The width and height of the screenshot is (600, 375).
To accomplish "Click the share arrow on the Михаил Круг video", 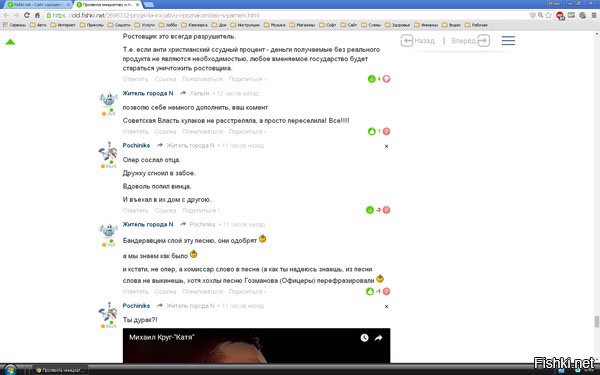I will (378, 338).
